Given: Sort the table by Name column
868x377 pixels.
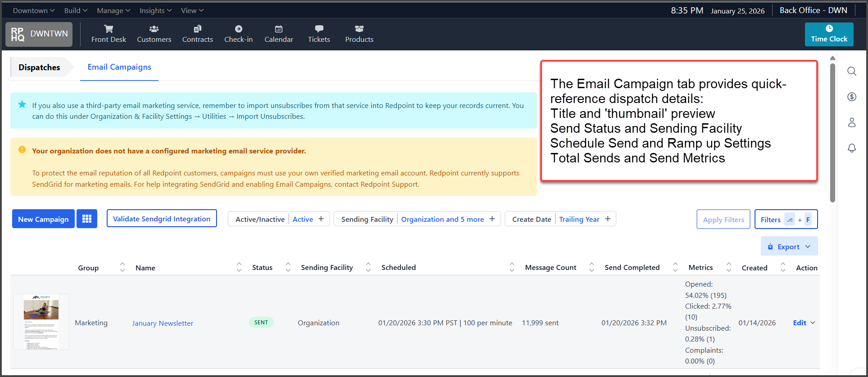Looking at the screenshot, I should point(239,268).
